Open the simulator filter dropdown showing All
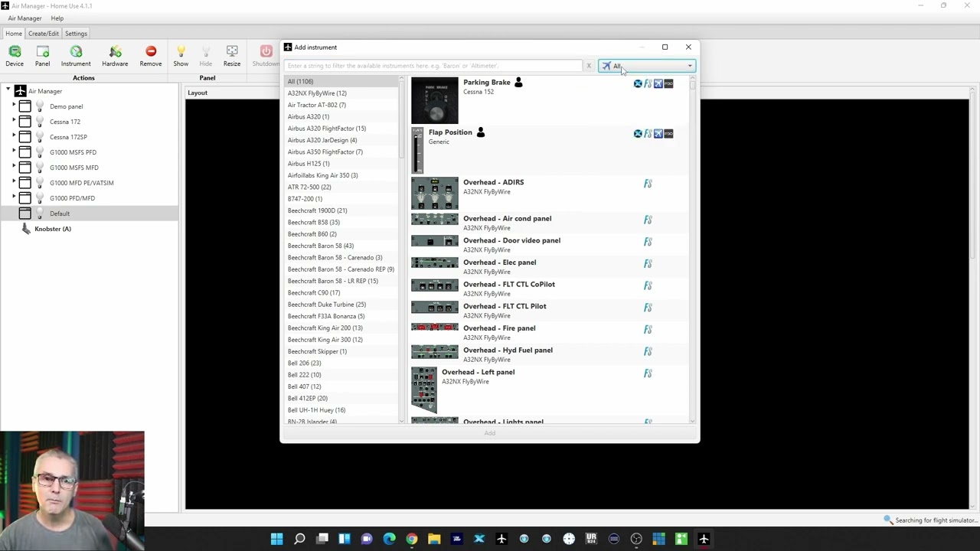This screenshot has width=980, height=551. click(647, 66)
